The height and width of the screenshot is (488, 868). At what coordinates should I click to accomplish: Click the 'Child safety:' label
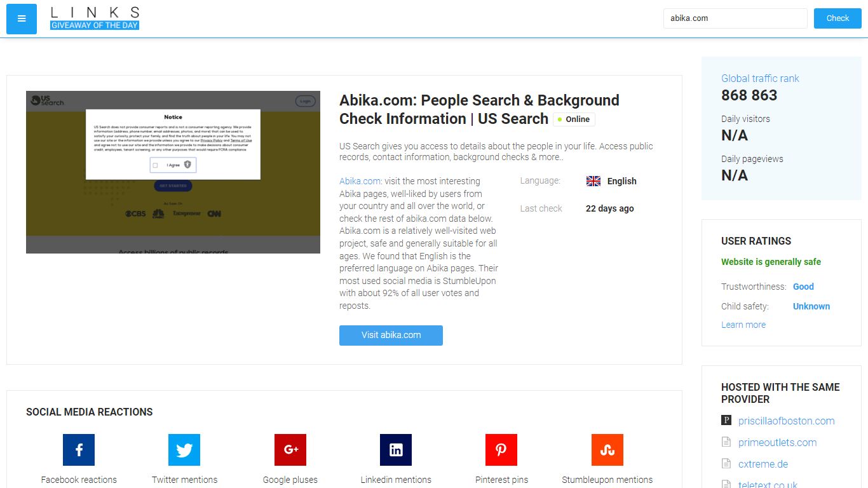(x=745, y=306)
